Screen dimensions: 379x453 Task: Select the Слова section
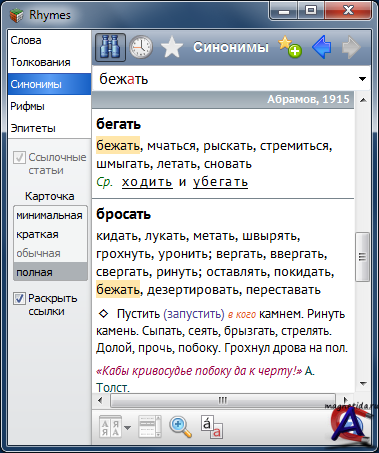pos(49,40)
